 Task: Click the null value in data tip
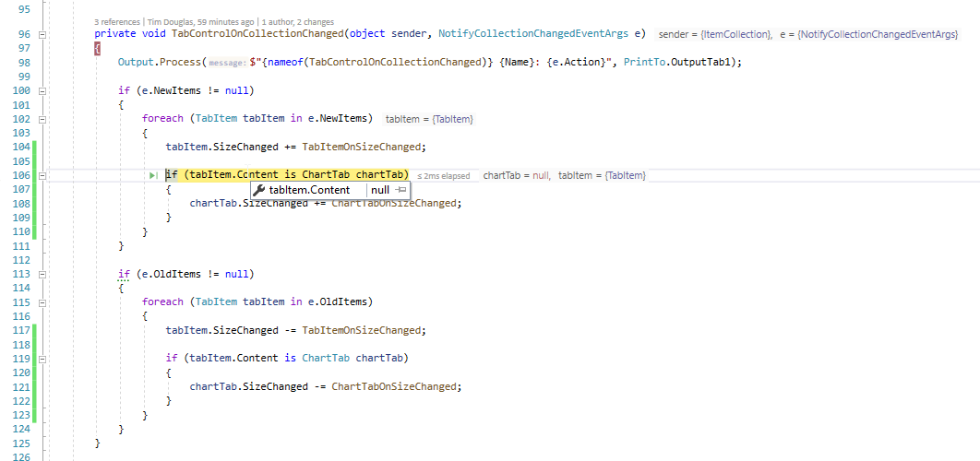[380, 190]
